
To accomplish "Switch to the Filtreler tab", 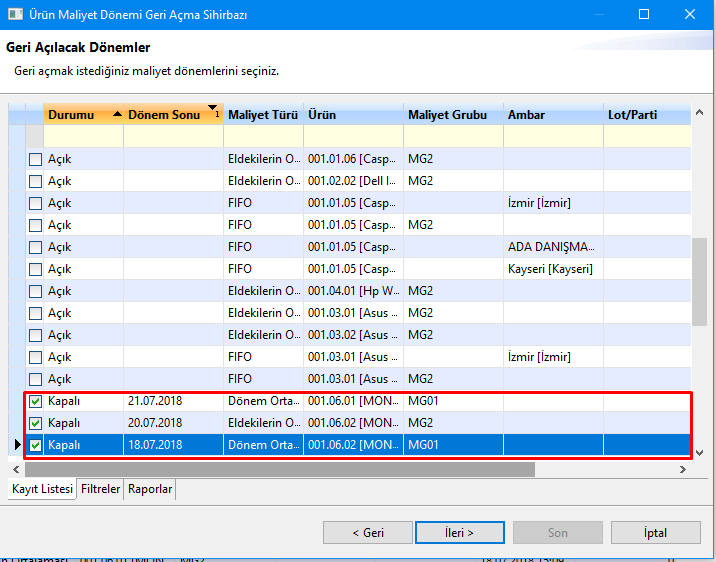I will pos(100,489).
